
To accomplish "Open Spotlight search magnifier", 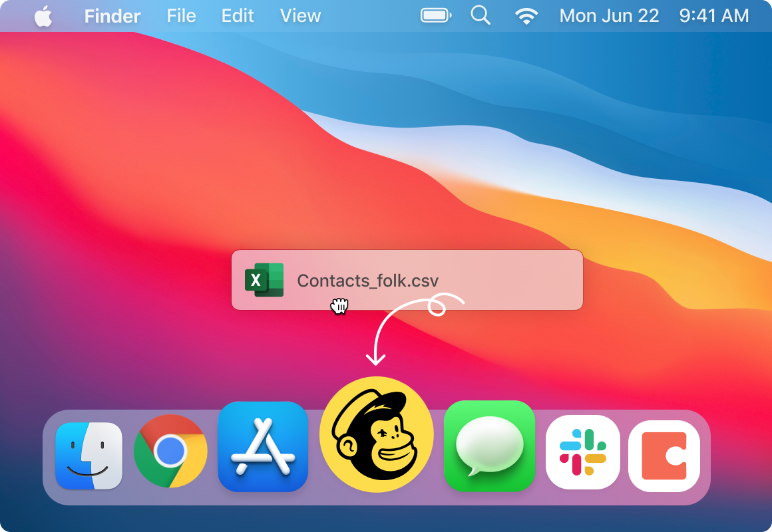I will (x=481, y=16).
